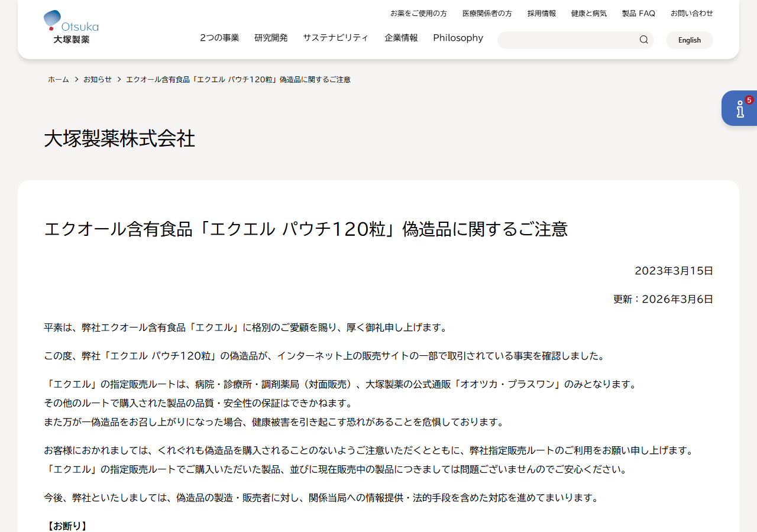Open the blue information widget icon
Viewport: 757px width, 532px height.
pos(739,108)
